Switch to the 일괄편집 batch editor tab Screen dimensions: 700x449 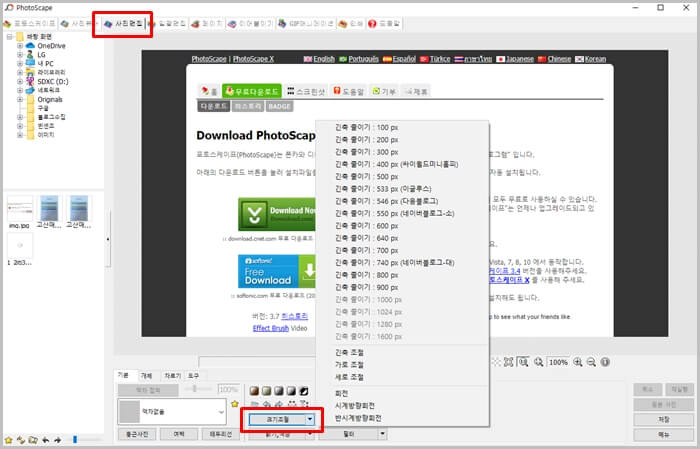click(x=169, y=23)
